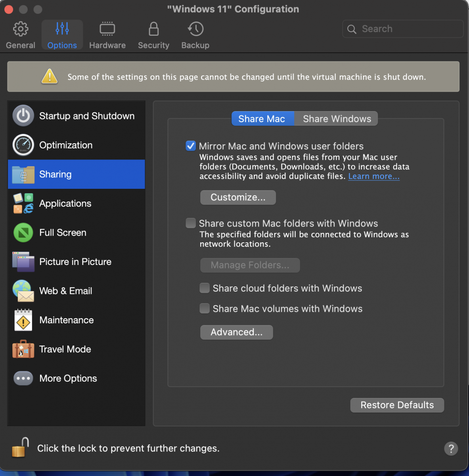Open the Backup clock icon
Image resolution: width=469 pixels, height=476 pixels.
tap(195, 29)
